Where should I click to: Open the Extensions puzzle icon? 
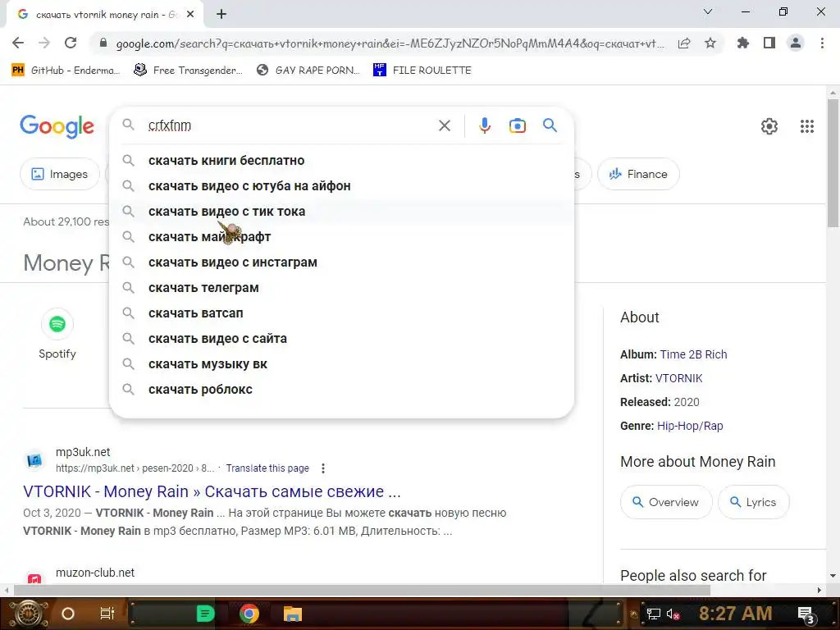[x=742, y=43]
